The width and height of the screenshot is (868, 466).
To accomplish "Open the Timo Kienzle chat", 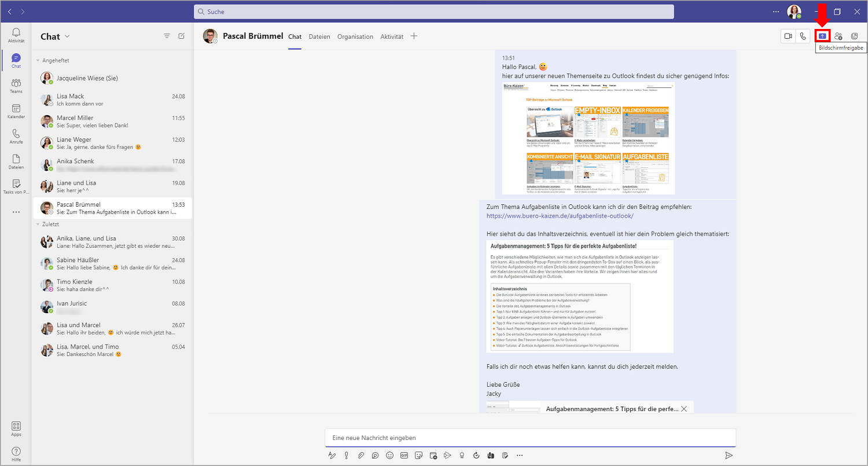I will tap(112, 285).
